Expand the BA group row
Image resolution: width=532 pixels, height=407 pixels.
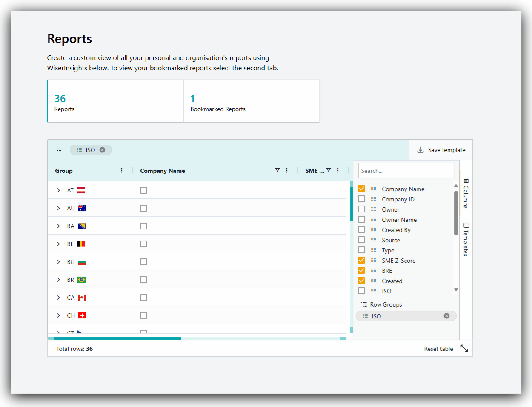click(58, 226)
